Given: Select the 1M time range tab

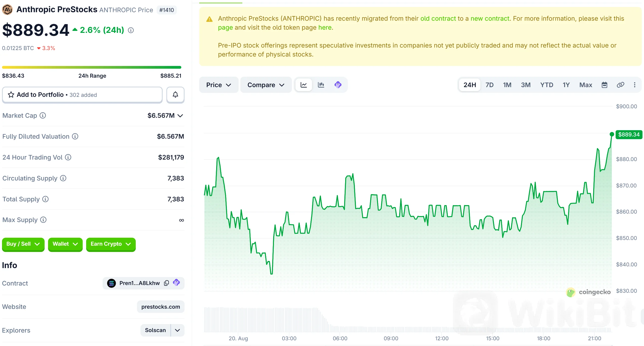Looking at the screenshot, I should pos(507,85).
